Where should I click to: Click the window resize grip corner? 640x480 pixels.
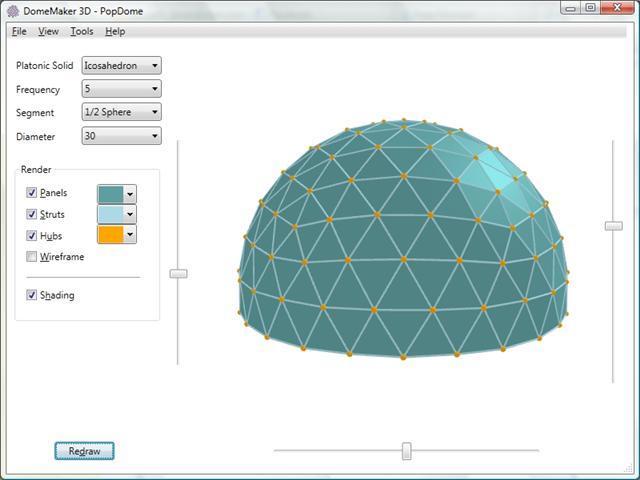tap(629, 469)
